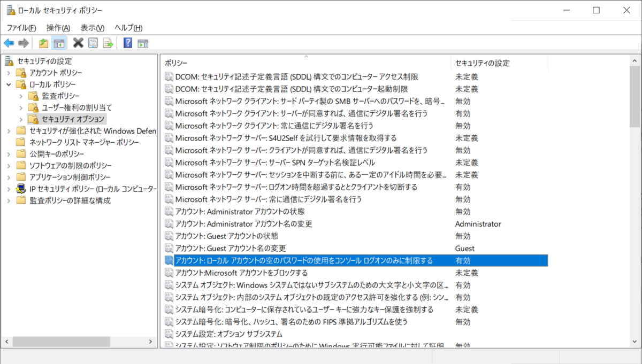
Task: Open Help with the question mark icon
Action: point(128,43)
